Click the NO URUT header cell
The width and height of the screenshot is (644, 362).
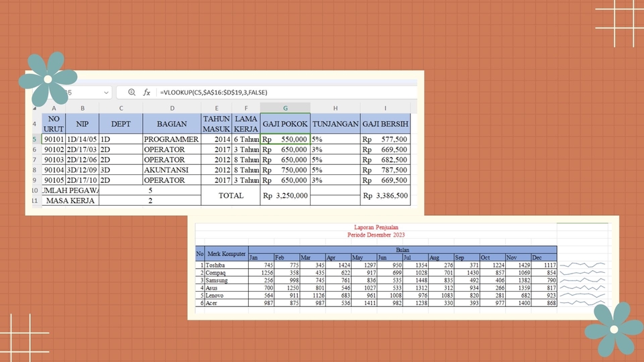coord(54,123)
